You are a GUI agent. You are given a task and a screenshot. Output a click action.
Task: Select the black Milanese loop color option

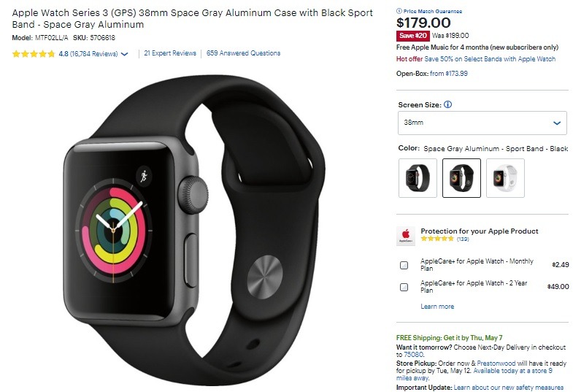point(418,178)
